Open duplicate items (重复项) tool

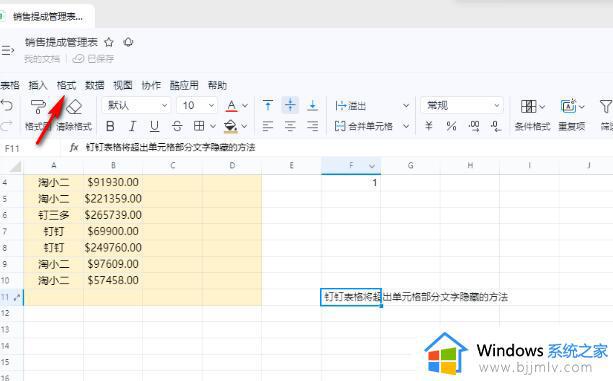(572, 115)
